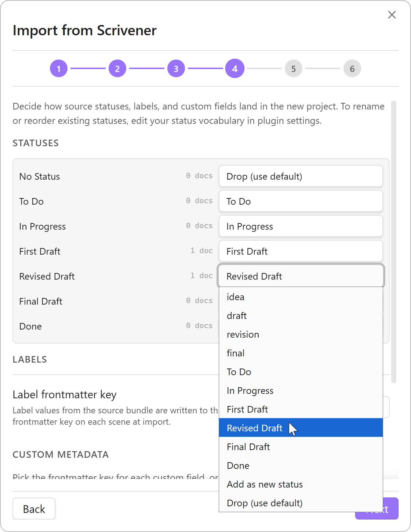Click the Back button
Image resolution: width=411 pixels, height=532 pixels.
pos(34,509)
